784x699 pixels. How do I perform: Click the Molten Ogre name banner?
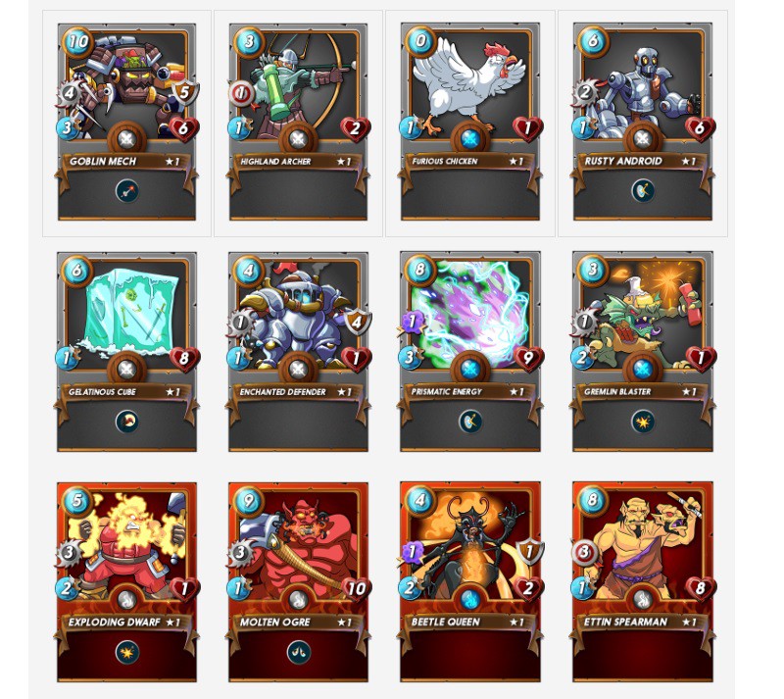(299, 622)
